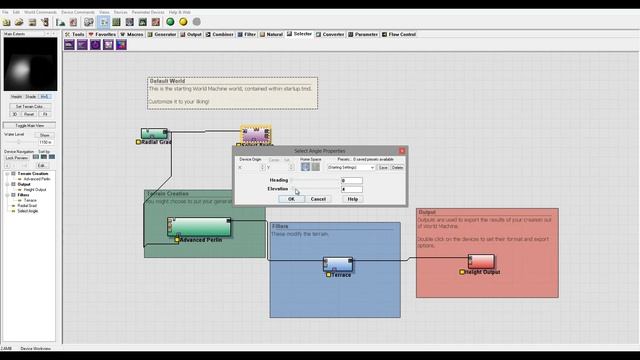The image size is (640, 360).
Task: Click Delete preset button
Action: click(397, 167)
